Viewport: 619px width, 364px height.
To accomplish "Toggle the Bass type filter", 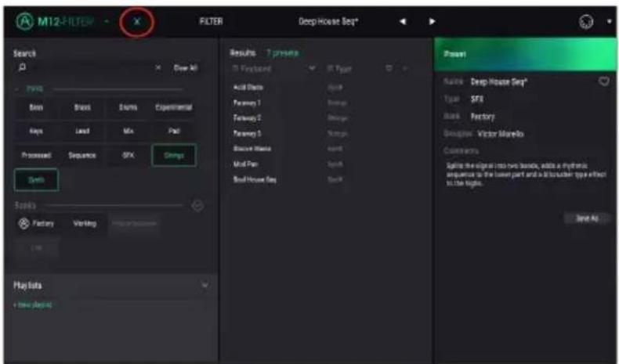I will pos(36,107).
